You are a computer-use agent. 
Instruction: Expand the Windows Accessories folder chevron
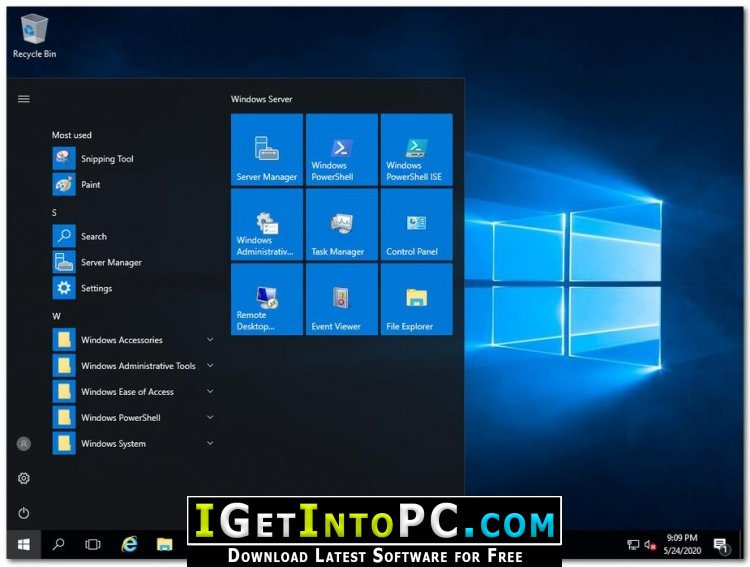(210, 340)
